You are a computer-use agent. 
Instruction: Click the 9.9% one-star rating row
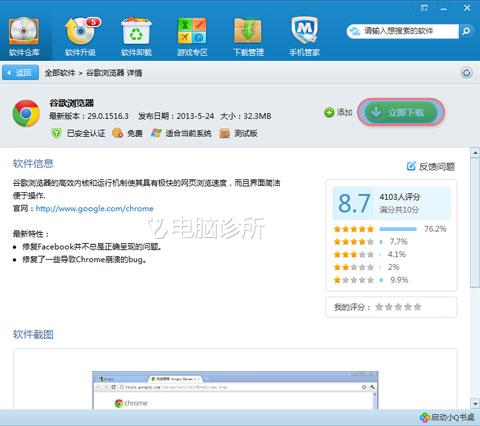(x=371, y=280)
